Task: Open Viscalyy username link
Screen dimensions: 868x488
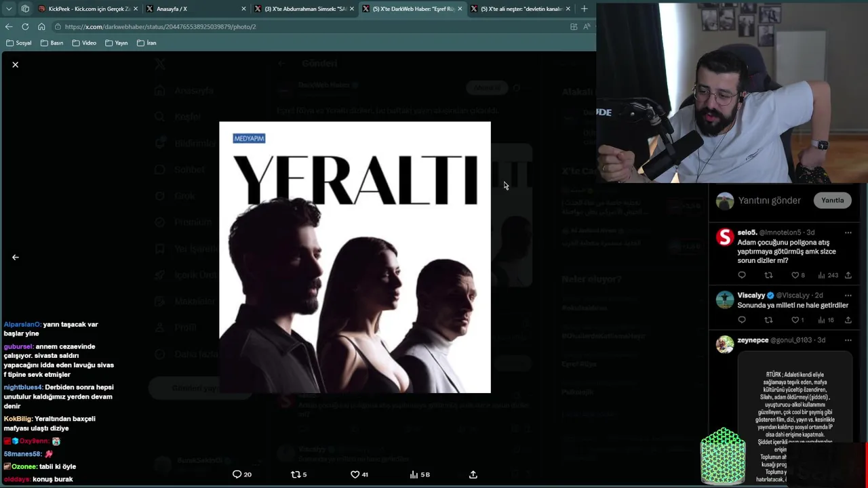Action: click(x=751, y=296)
